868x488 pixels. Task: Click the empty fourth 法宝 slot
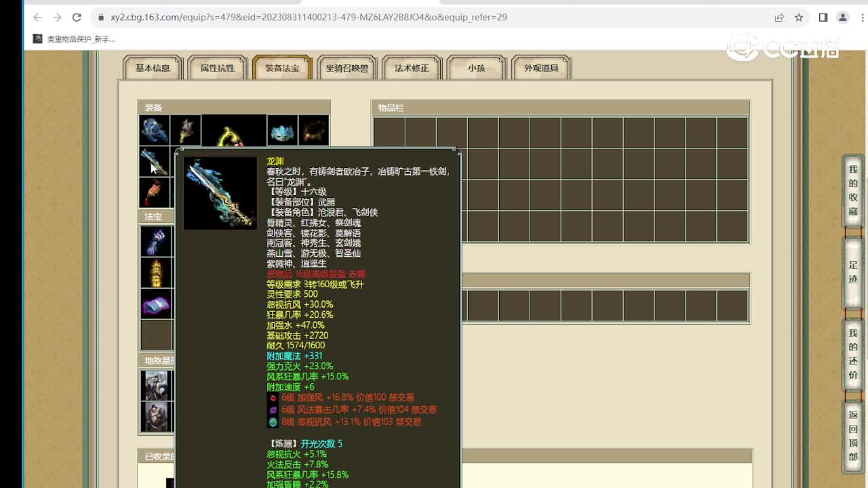(x=156, y=335)
